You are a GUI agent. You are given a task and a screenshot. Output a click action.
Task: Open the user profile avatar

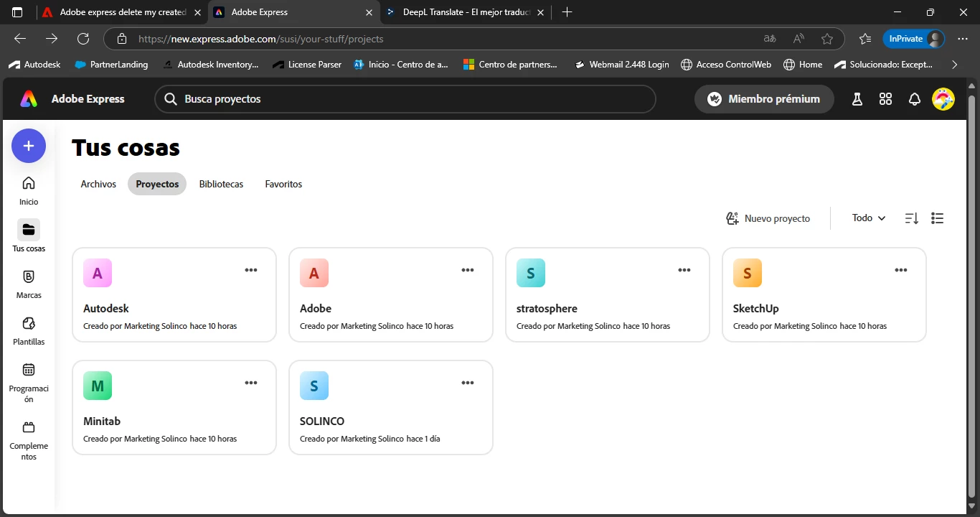943,99
